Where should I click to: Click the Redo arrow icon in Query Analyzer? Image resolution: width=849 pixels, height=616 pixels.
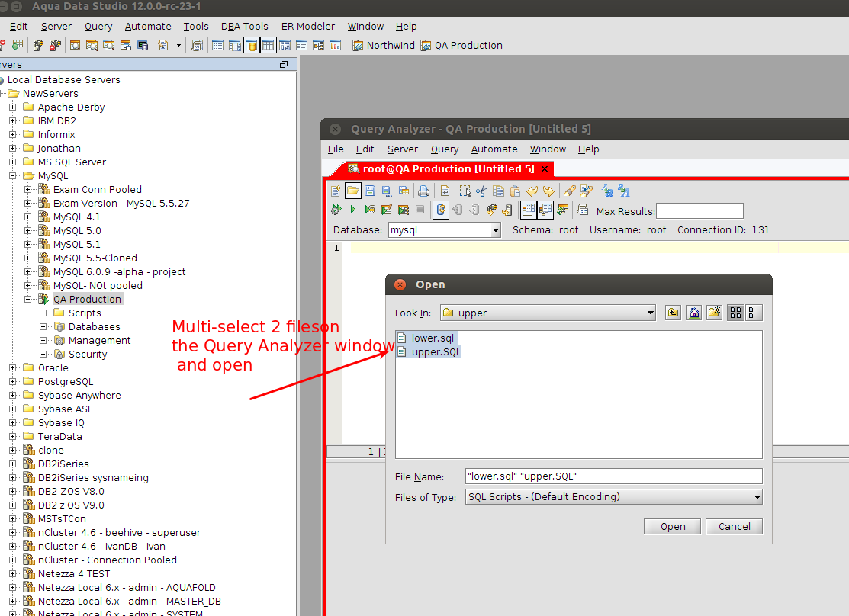click(548, 191)
